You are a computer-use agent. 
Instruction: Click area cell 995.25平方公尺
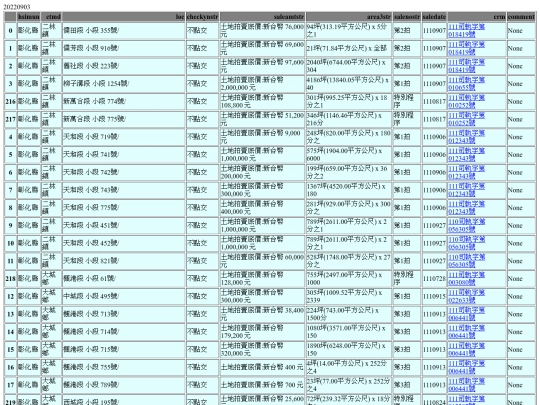[x=349, y=101]
